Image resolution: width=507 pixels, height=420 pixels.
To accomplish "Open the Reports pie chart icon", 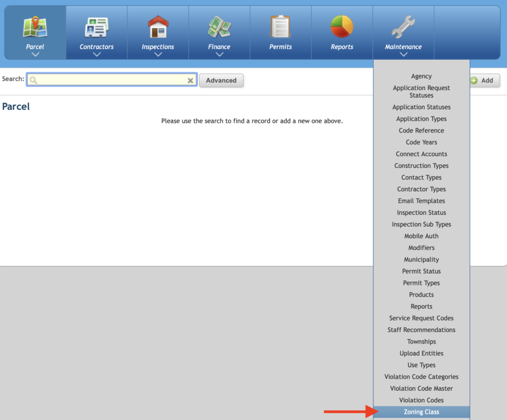I will pyautogui.click(x=342, y=27).
